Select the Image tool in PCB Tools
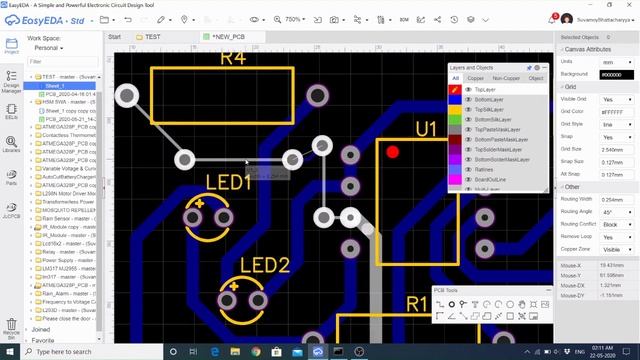The width and height of the screenshot is (640, 360). point(545,304)
